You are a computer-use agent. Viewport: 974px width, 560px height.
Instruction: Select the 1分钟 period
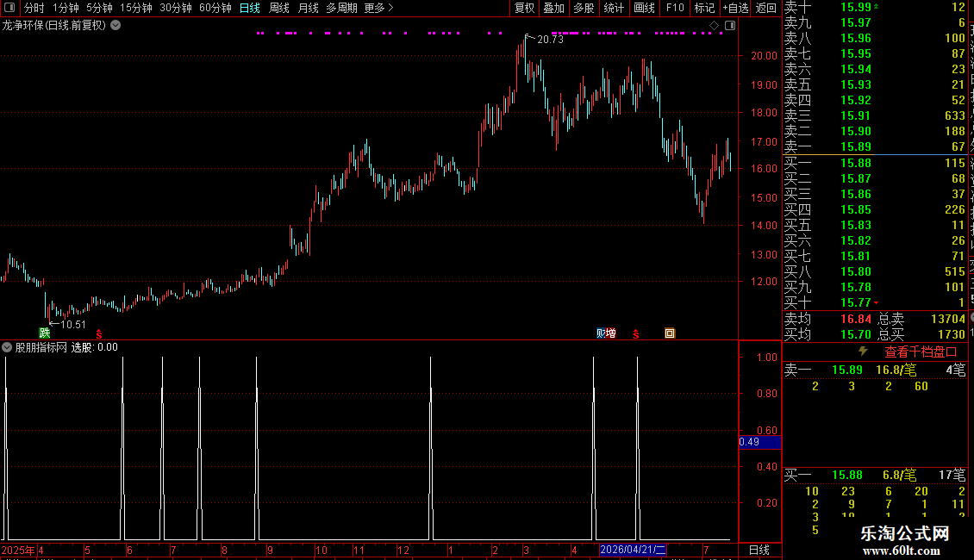pos(66,8)
